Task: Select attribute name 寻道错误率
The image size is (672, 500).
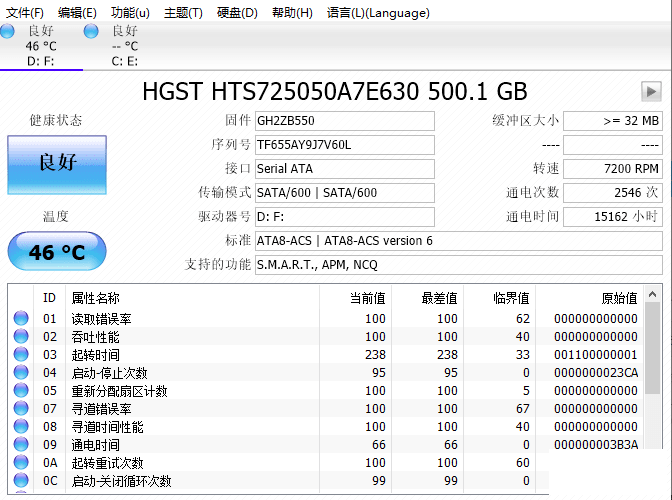Action: [x=102, y=409]
